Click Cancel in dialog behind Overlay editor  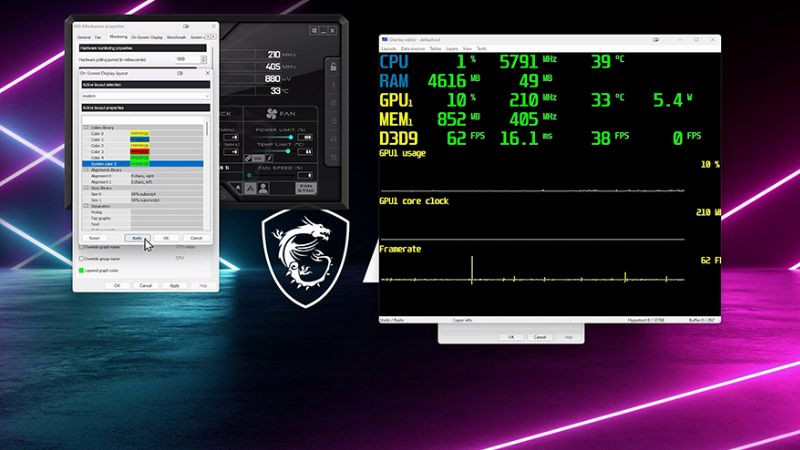540,337
